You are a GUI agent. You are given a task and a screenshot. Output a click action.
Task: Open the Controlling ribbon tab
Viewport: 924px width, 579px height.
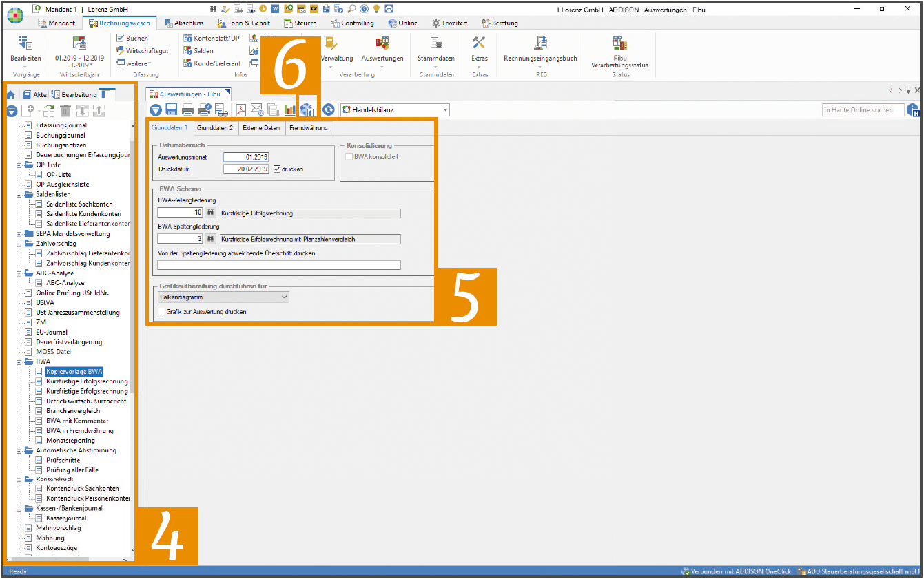click(353, 23)
